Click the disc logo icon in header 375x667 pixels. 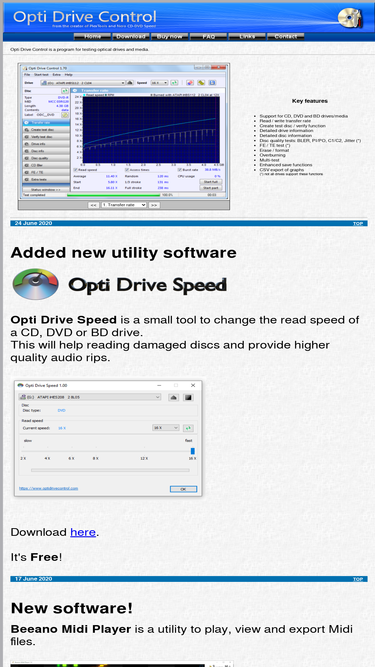click(348, 17)
